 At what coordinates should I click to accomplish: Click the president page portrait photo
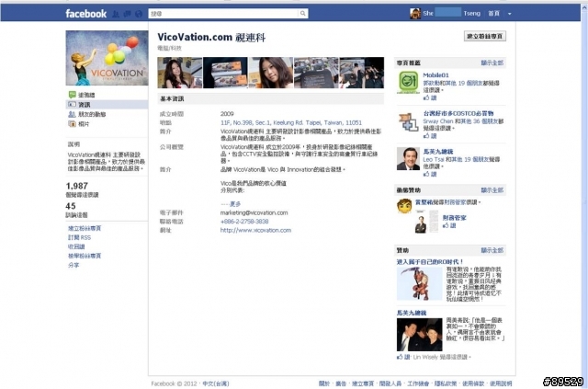click(408, 158)
